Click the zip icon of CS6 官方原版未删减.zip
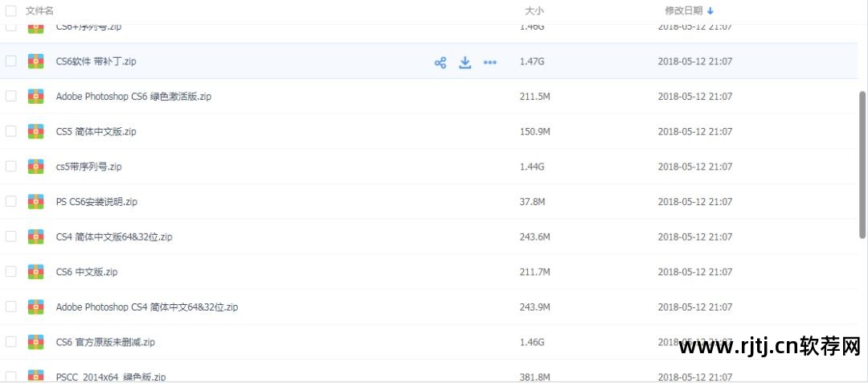Viewport: 868px width, 383px height. coord(36,342)
